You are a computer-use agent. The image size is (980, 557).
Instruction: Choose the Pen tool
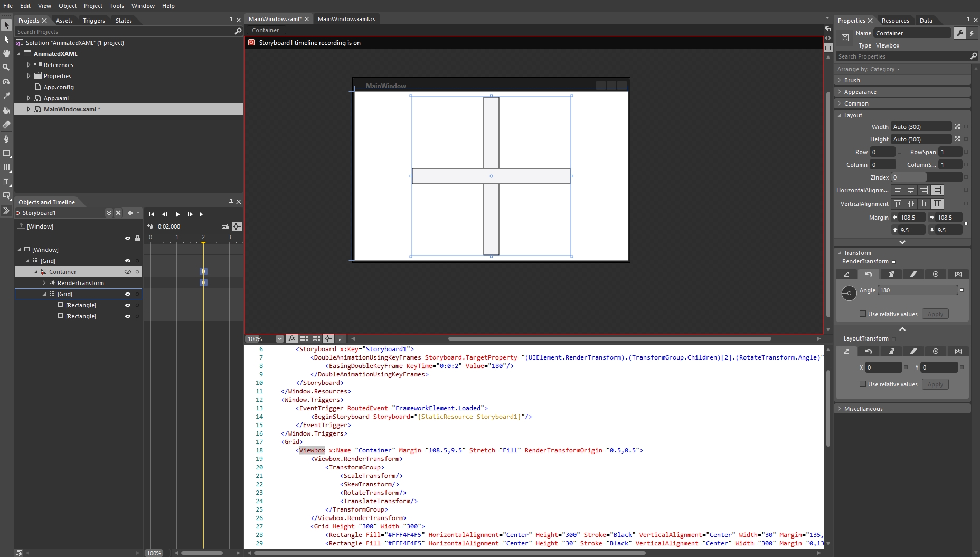pos(6,139)
